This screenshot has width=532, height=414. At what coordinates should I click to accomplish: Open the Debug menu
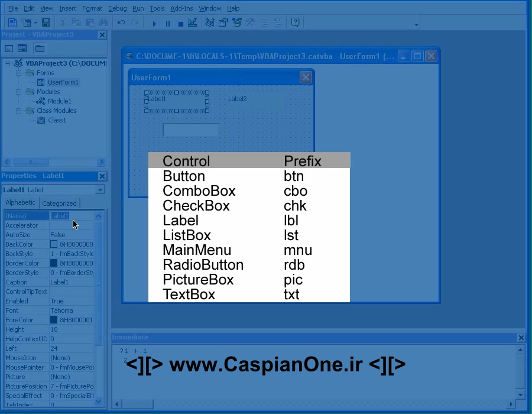point(117,8)
